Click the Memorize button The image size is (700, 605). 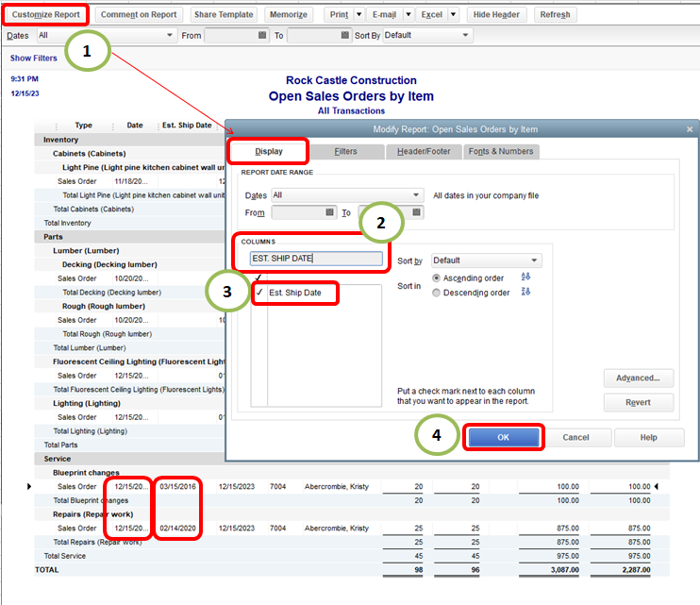pyautogui.click(x=289, y=14)
